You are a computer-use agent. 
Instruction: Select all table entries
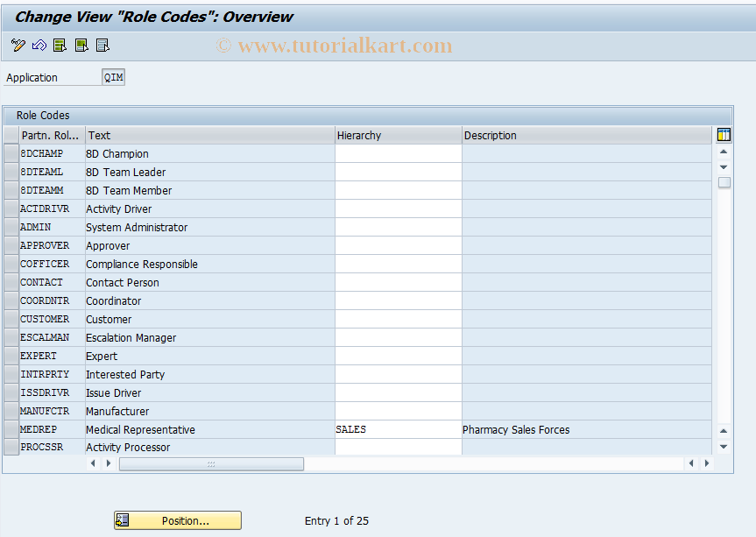[x=60, y=45]
